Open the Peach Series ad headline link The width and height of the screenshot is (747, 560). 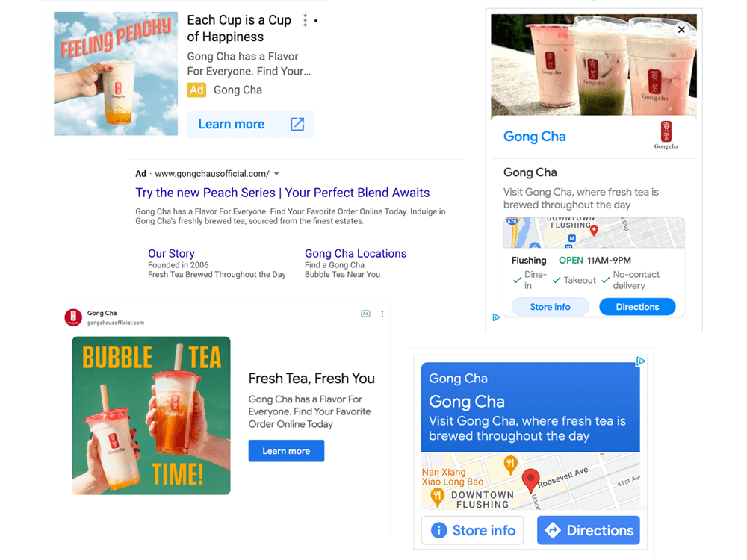tap(282, 193)
